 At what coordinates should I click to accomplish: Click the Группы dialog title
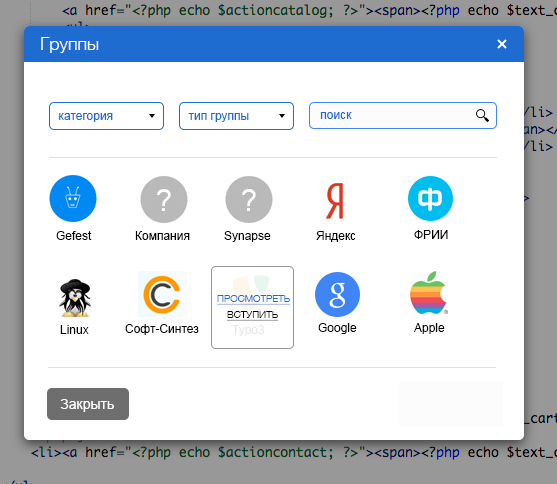69,45
